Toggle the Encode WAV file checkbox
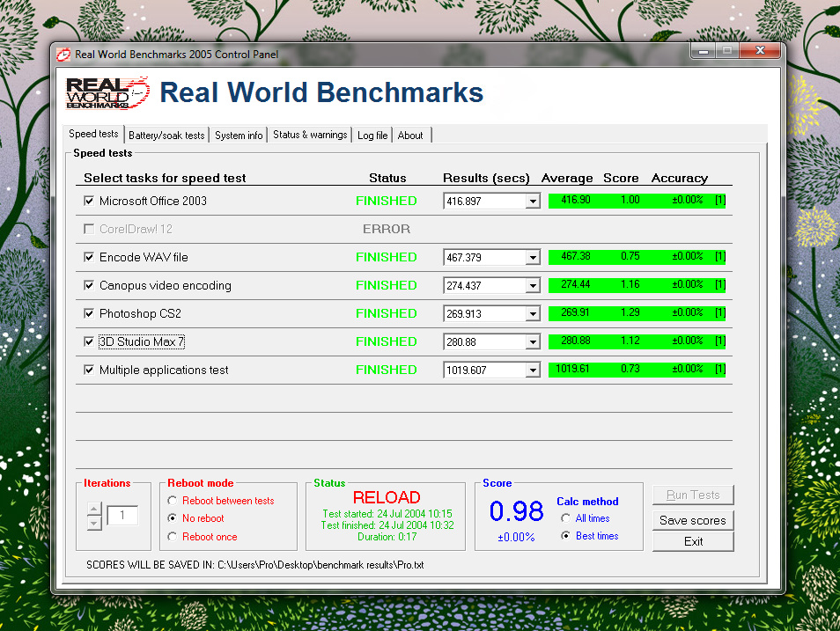 [89, 257]
